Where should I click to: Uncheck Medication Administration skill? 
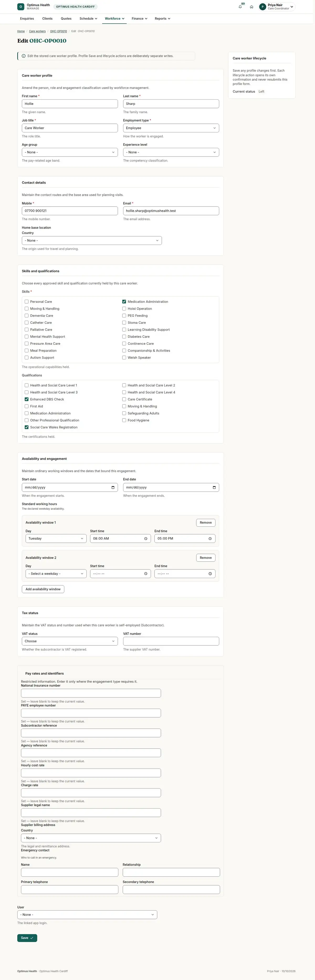click(124, 302)
